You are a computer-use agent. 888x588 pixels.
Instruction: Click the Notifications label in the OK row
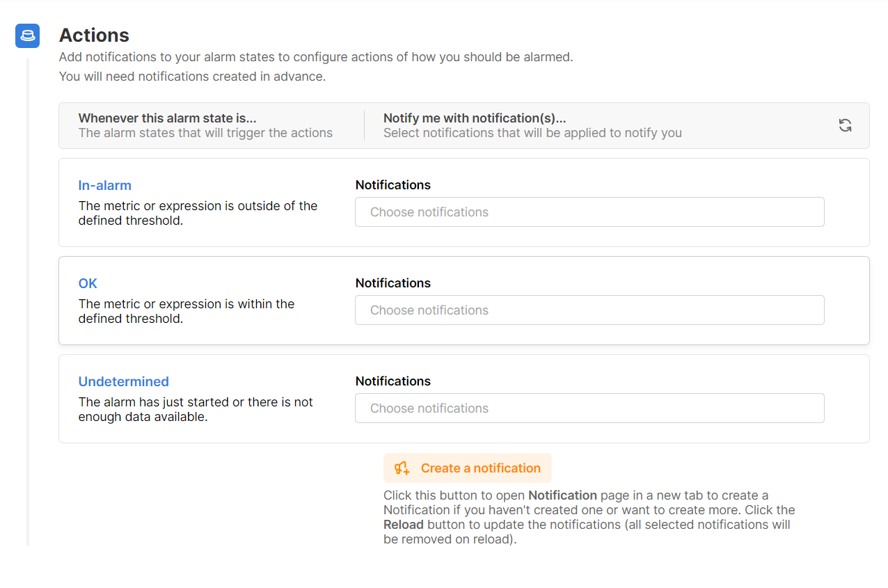click(393, 283)
